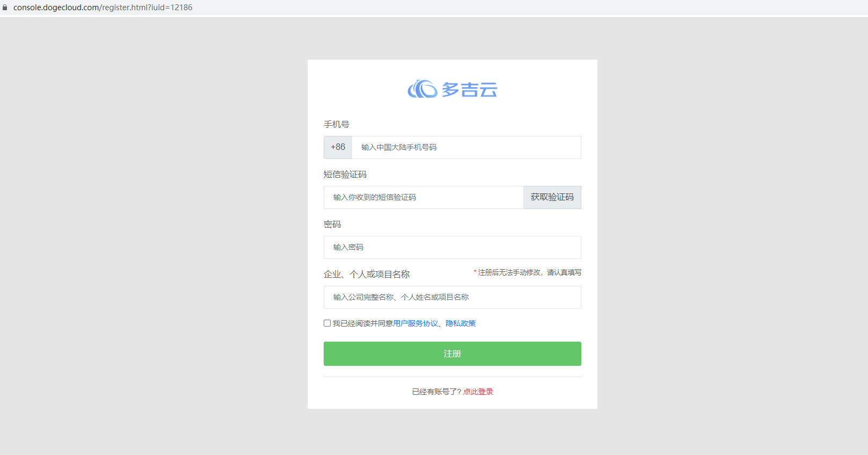The height and width of the screenshot is (455, 868).
Task: Click the +86 country code prefix
Action: [x=338, y=147]
